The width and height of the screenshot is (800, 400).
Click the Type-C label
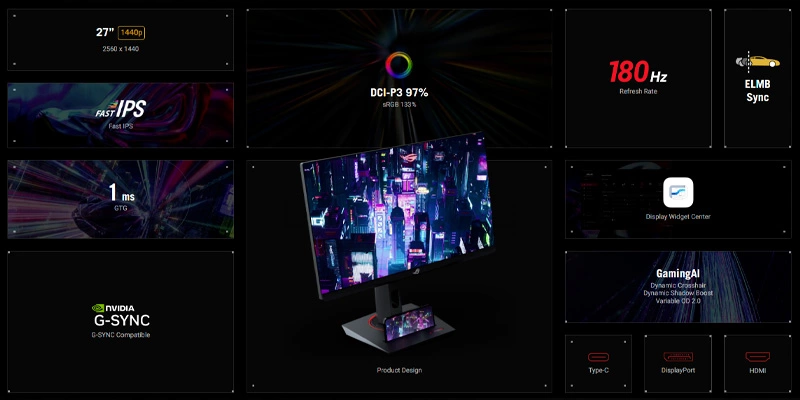click(598, 371)
